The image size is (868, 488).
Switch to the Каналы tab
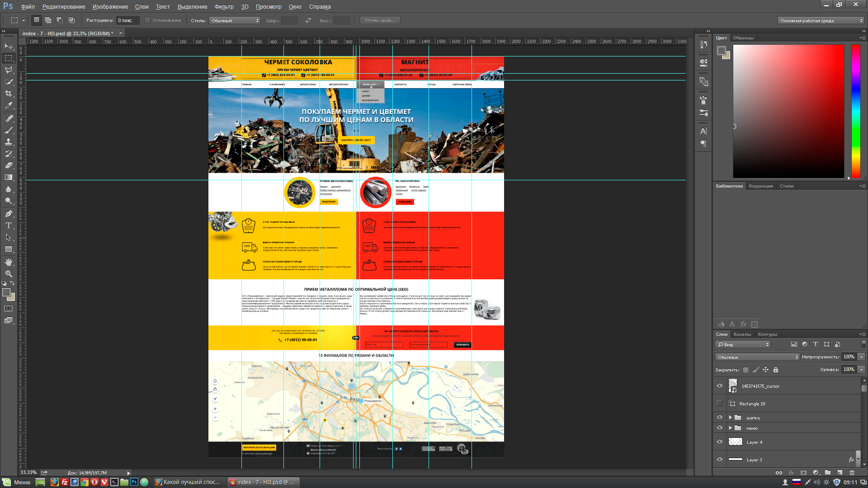pyautogui.click(x=742, y=334)
